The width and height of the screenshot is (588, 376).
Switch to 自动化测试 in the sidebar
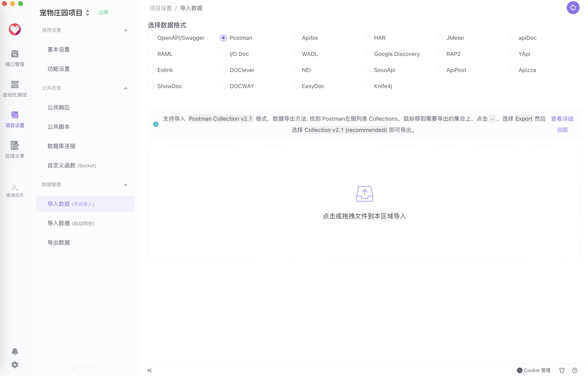(x=15, y=88)
